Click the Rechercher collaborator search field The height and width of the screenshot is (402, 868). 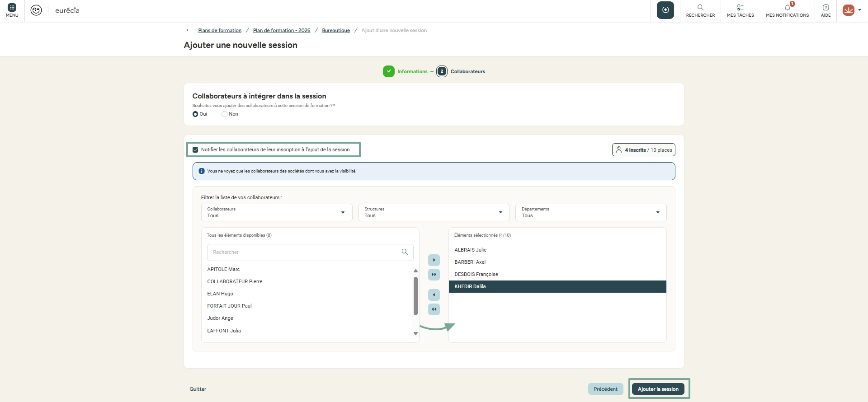305,252
